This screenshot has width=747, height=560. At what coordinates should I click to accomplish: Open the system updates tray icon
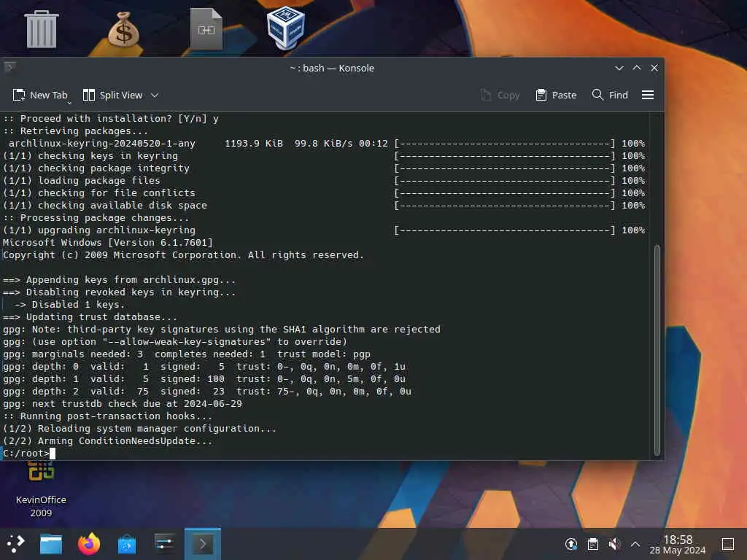tap(571, 544)
